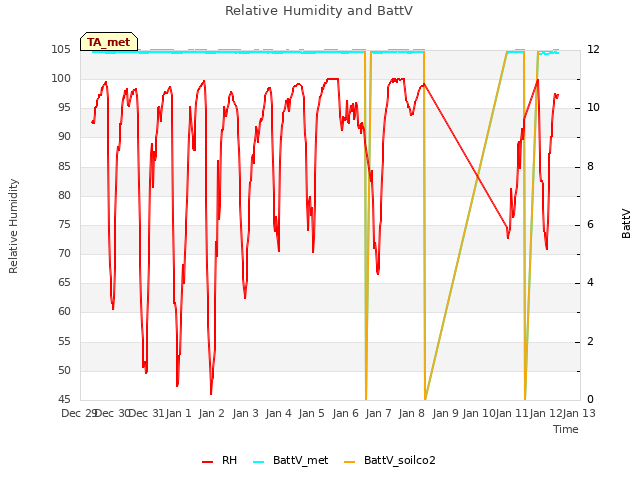Click the 4 BattV axis tick label

pos(590,282)
